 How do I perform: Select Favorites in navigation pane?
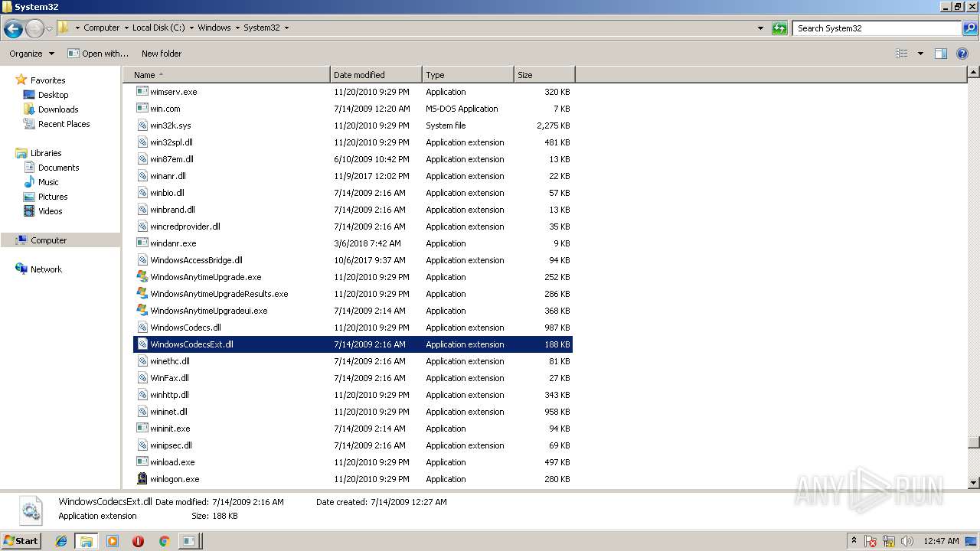pyautogui.click(x=47, y=80)
